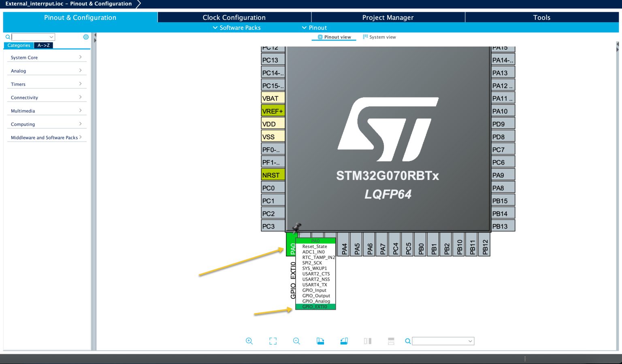Assign ADC1_IN0 to pin PA0
Image resolution: width=622 pixels, height=364 pixels.
tap(314, 252)
